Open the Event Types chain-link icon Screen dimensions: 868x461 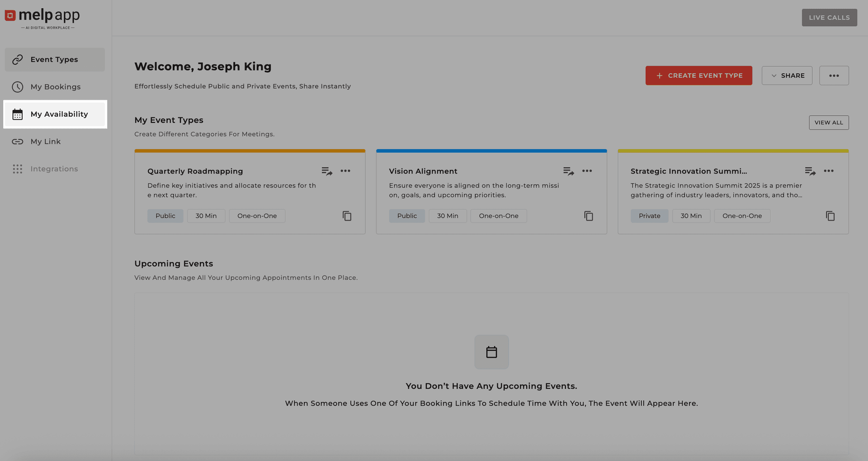pos(17,59)
